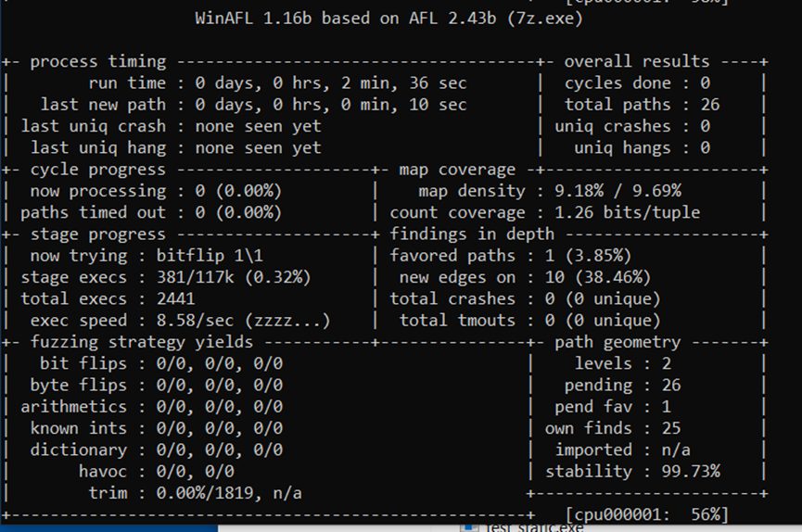Click the WinAFL 1.16b title line
The height and width of the screenshot is (532, 802).
tap(388, 19)
